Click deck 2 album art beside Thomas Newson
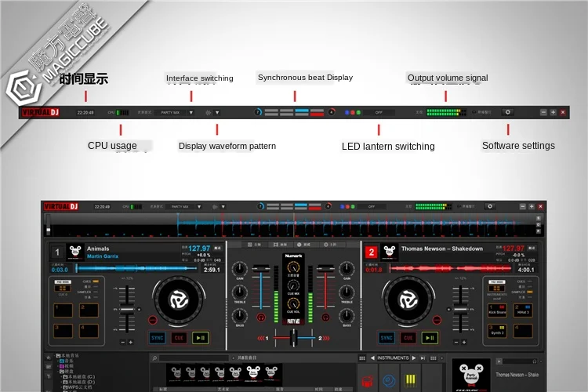Screen dimensions: 588x392 point(389,252)
